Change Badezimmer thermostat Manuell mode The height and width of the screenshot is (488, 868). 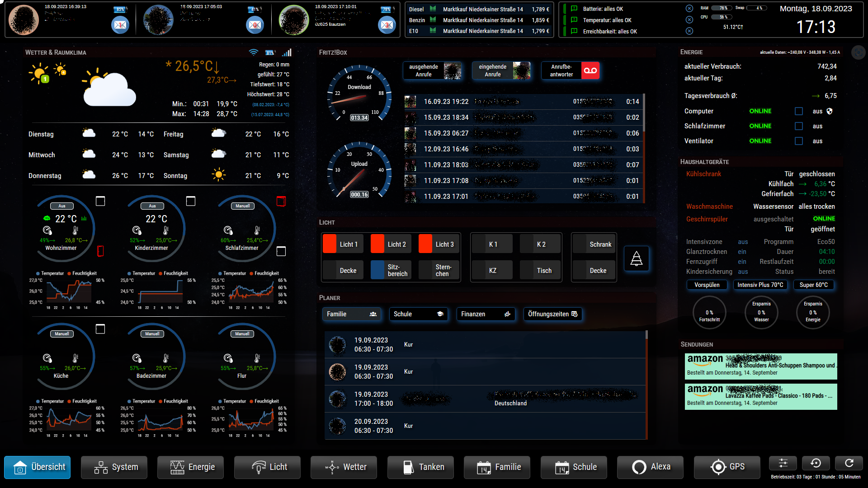pos(152,334)
